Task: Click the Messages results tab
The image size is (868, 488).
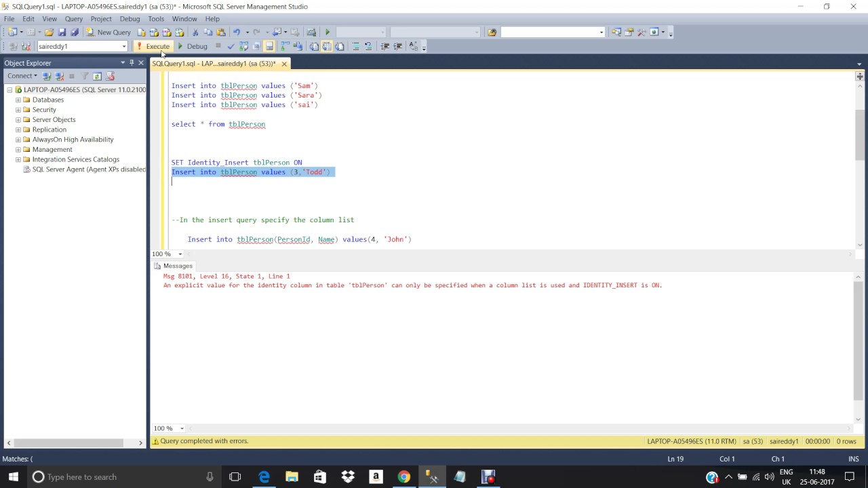Action: pyautogui.click(x=174, y=266)
